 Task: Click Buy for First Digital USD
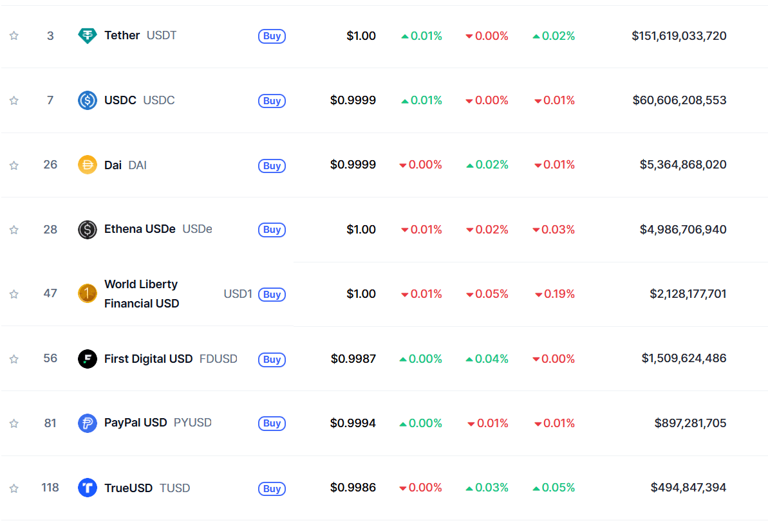point(272,359)
